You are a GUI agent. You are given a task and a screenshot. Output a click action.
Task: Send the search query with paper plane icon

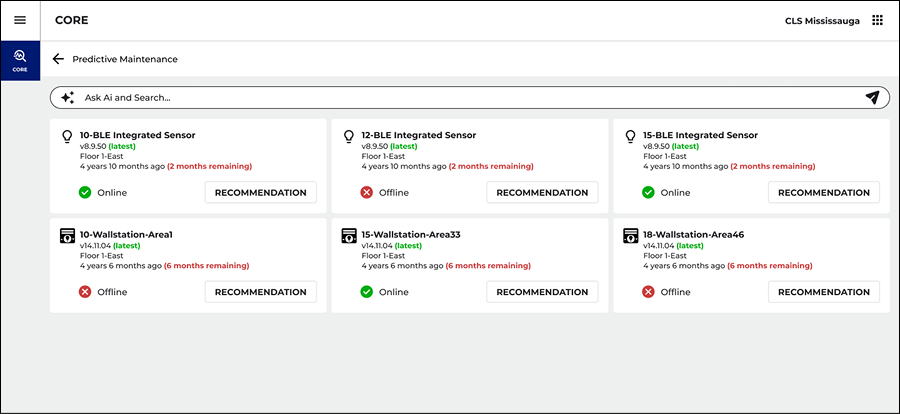(872, 98)
